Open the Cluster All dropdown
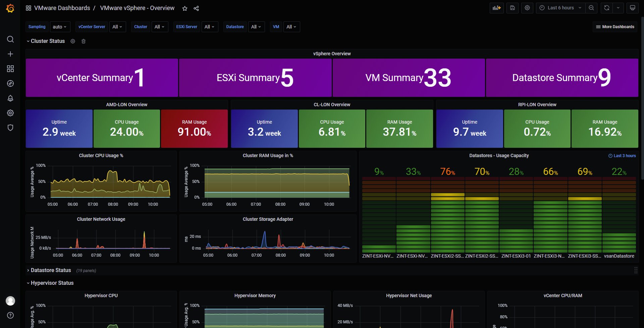This screenshot has height=328, width=644. [160, 27]
